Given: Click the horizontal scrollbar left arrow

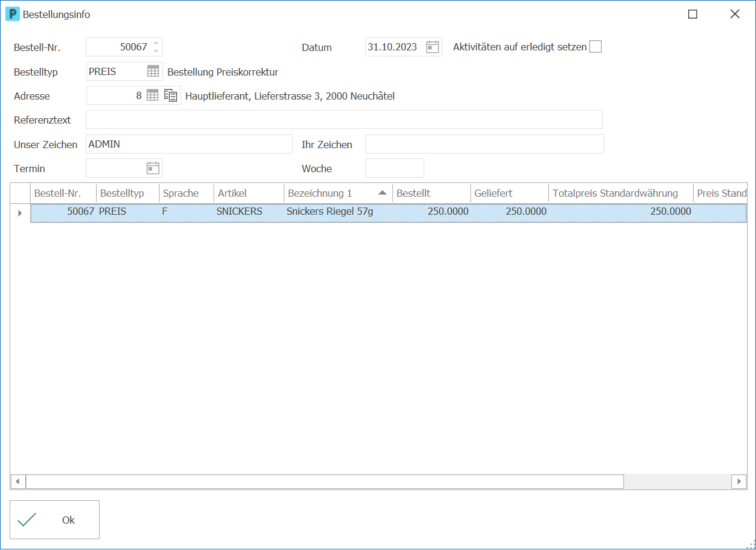Looking at the screenshot, I should [18, 481].
